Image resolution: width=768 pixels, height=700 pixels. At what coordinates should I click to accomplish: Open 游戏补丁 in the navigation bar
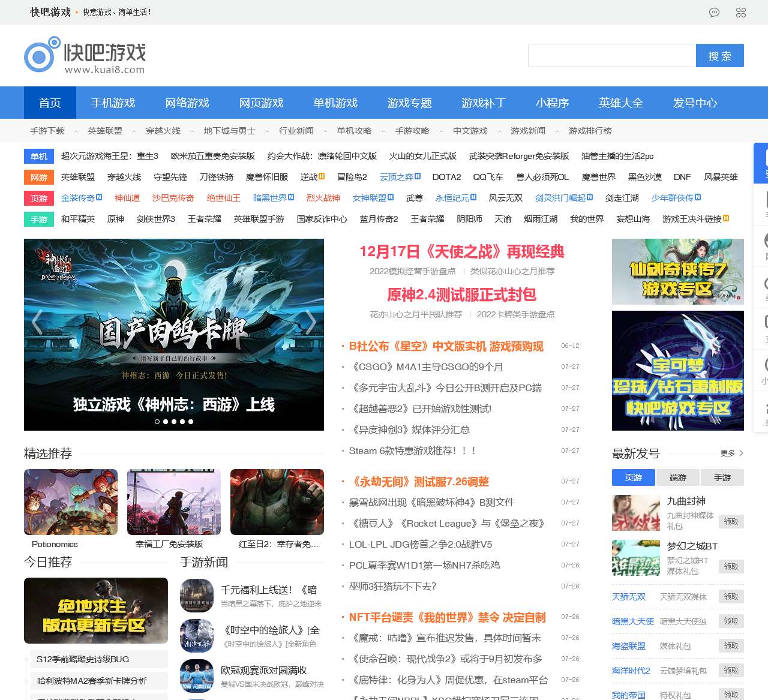click(x=483, y=103)
